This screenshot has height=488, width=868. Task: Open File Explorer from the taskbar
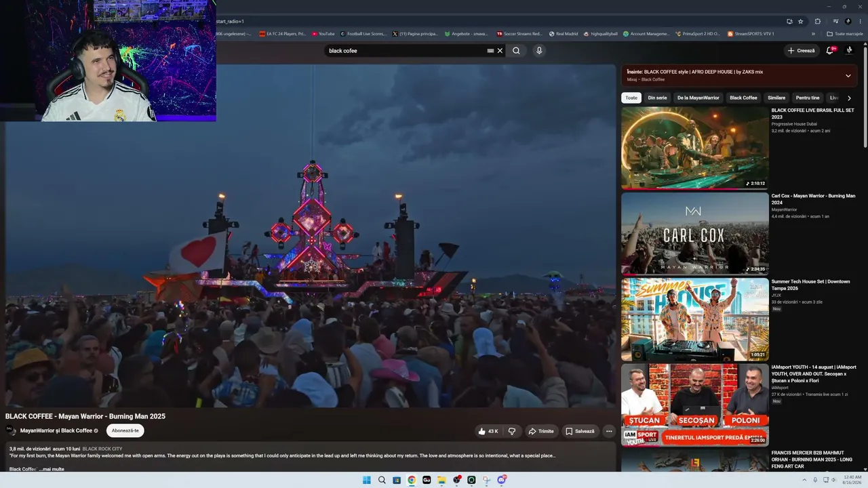point(441,480)
